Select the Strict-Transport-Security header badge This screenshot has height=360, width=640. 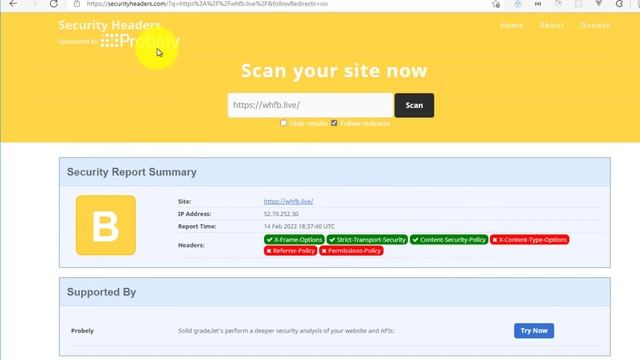[367, 240]
